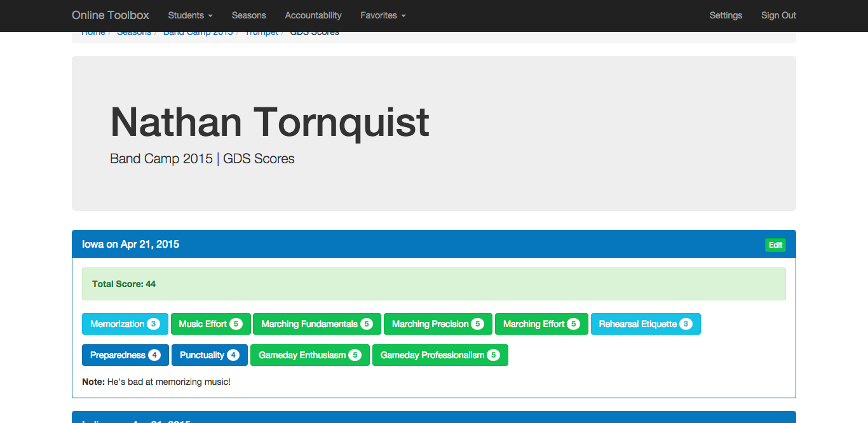
Task: Click the note about memorizing music
Action: point(156,382)
